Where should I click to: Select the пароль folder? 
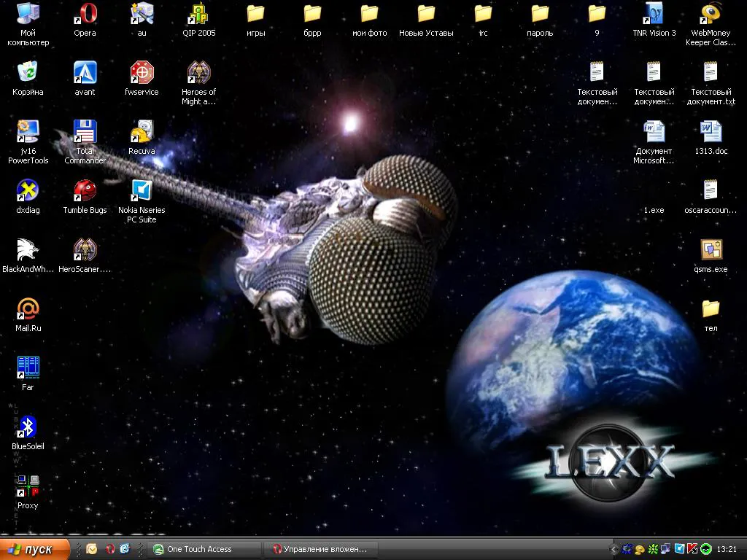[540, 20]
